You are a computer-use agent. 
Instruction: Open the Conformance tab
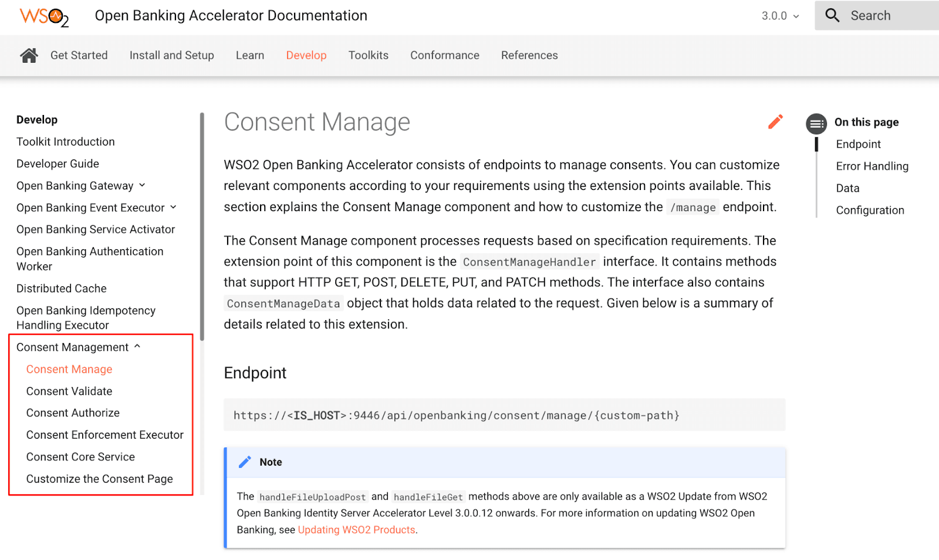click(444, 55)
